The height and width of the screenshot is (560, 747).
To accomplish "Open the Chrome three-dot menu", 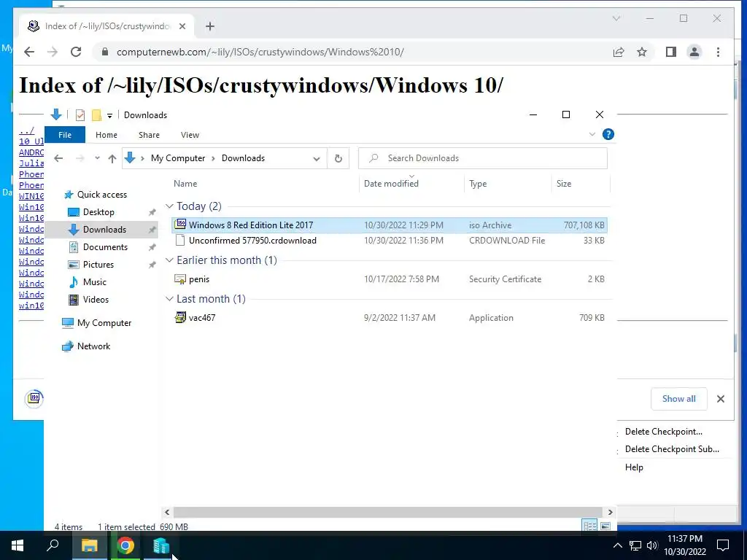I will [719, 52].
